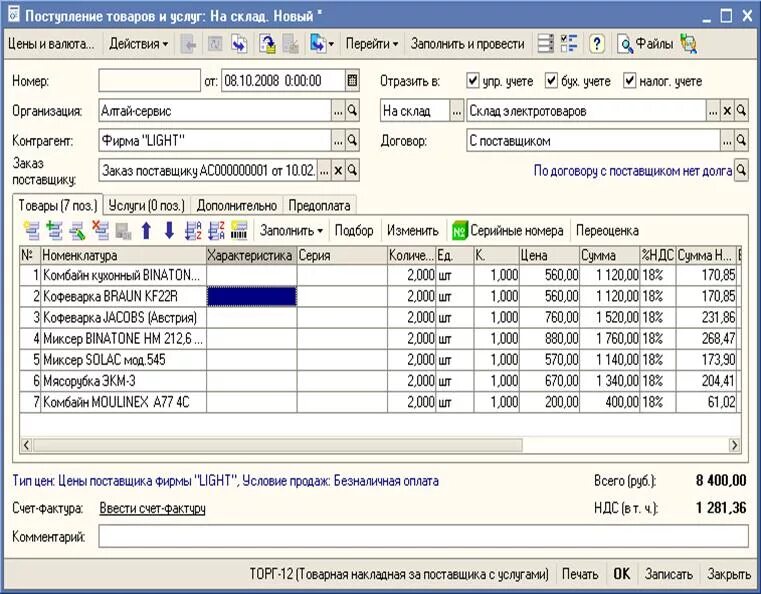The image size is (761, 594).
Task: Click the copy row icon with green plus
Action: (x=54, y=231)
